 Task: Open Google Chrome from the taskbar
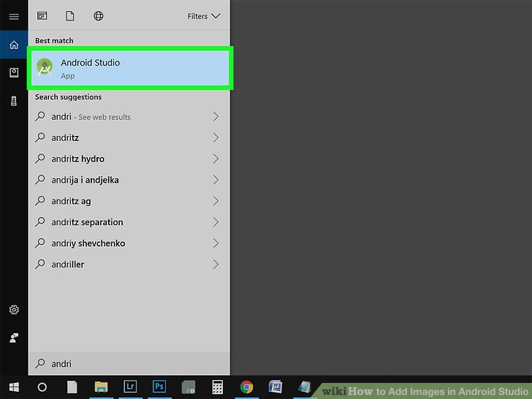point(247,387)
